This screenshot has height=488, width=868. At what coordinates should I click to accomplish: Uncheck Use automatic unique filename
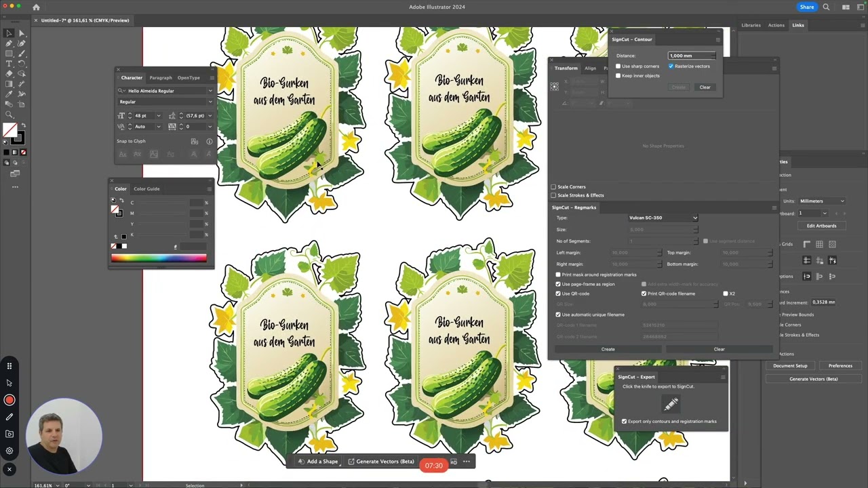(558, 314)
